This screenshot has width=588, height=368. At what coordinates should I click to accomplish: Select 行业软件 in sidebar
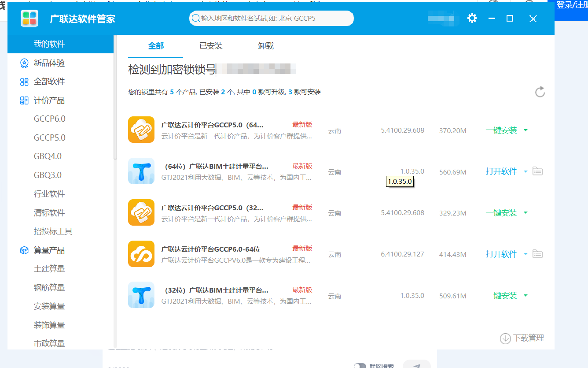[49, 194]
